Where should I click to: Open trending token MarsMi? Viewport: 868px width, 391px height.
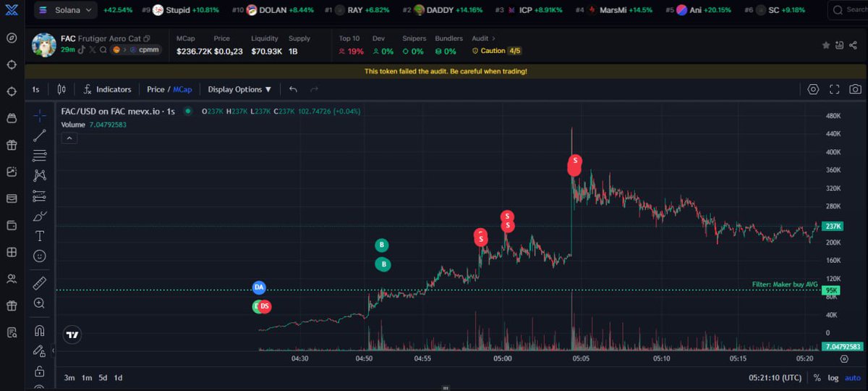pos(614,10)
